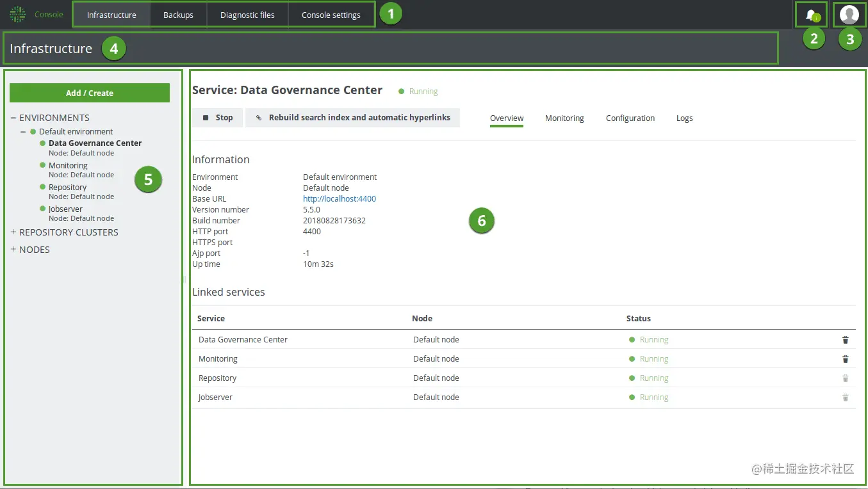Open the Backups menu tab

(x=178, y=15)
